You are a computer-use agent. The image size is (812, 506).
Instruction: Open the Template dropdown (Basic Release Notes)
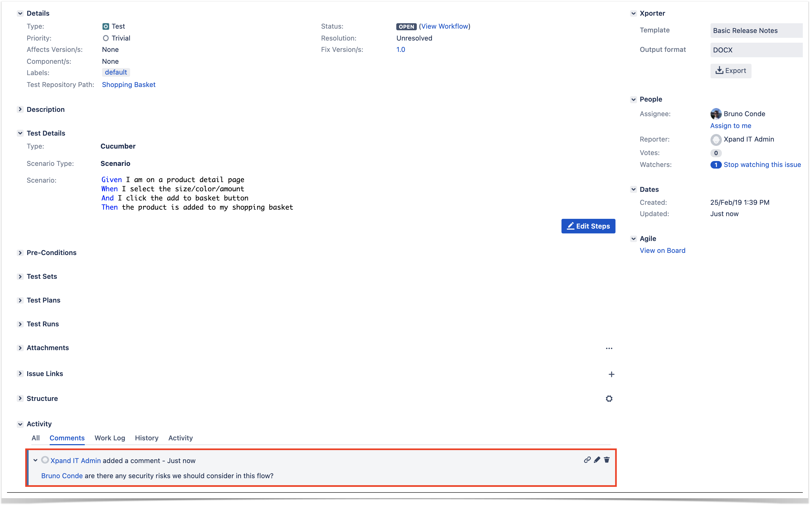click(x=756, y=31)
